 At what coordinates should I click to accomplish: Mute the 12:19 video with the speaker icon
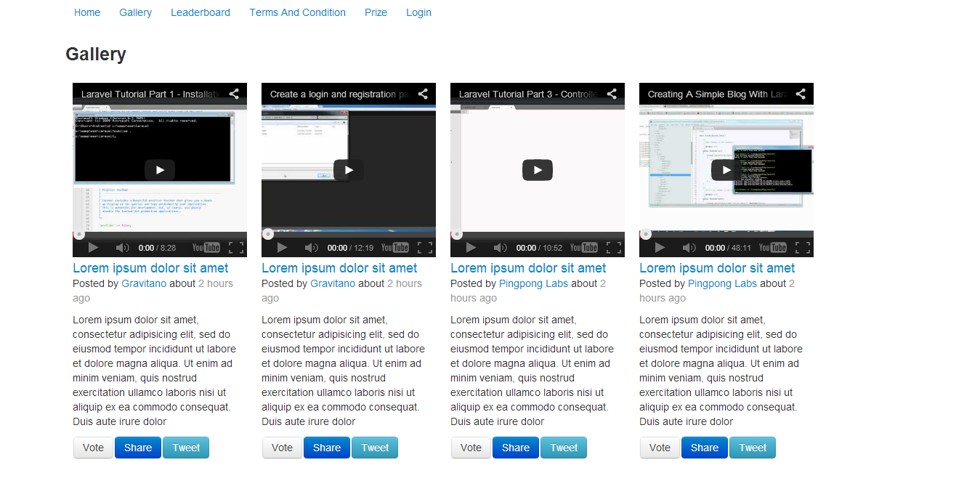312,248
